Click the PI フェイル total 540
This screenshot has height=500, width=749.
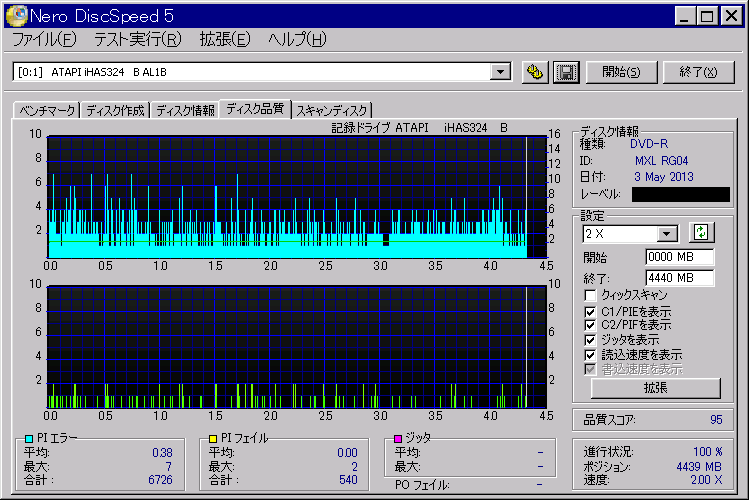point(348,479)
